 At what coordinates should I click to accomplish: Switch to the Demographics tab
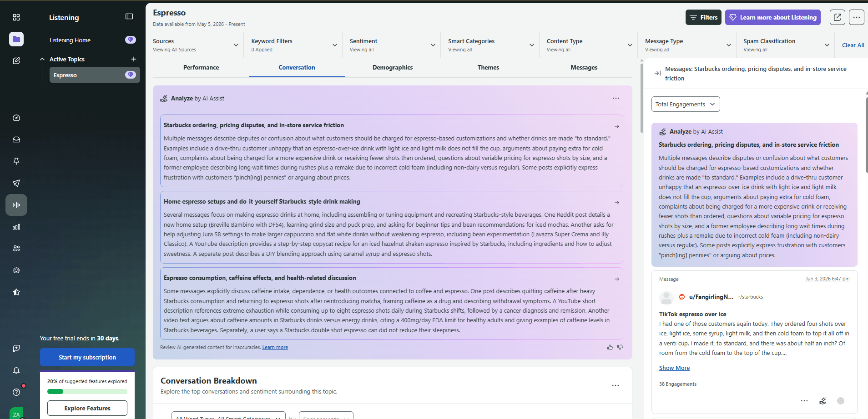pos(393,67)
